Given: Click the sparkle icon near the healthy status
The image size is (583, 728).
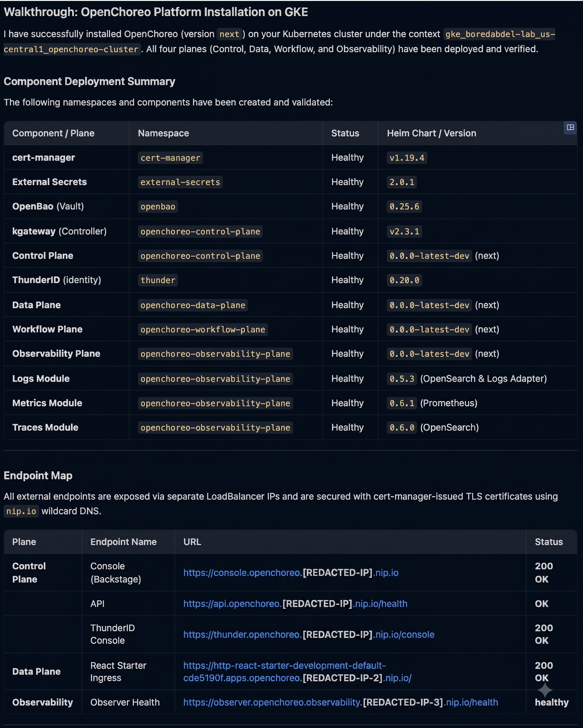Looking at the screenshot, I should point(544,690).
